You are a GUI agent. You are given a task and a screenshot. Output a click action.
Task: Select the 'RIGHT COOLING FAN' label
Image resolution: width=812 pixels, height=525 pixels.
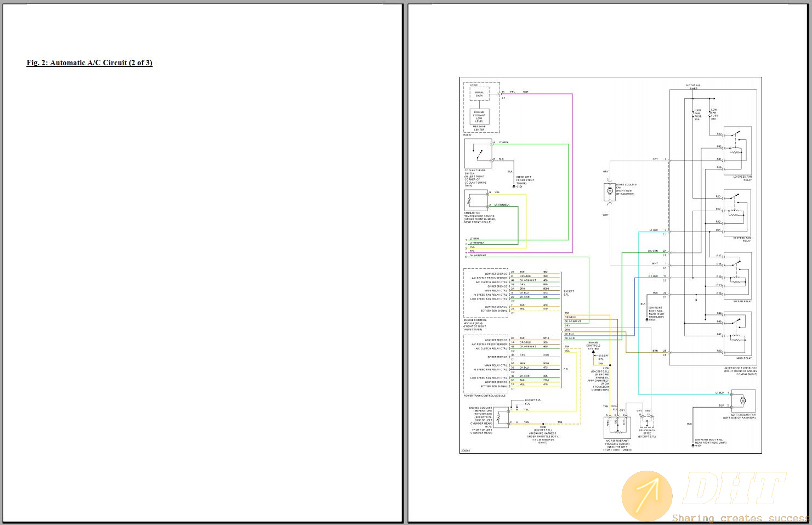[626, 186]
